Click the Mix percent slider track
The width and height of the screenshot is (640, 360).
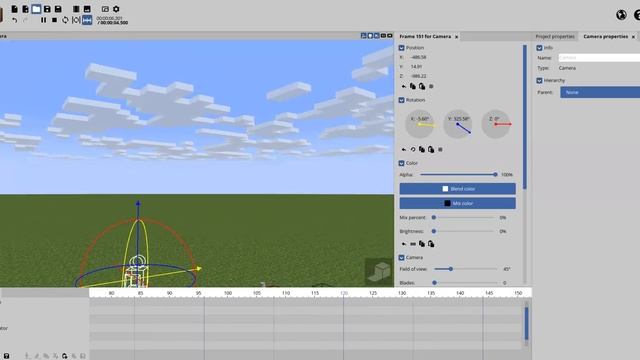pos(464,218)
